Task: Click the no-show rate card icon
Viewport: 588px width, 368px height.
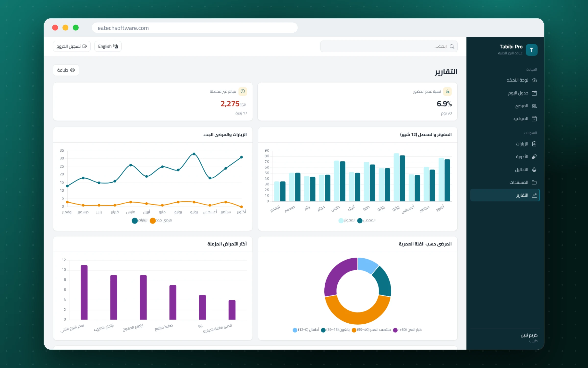Action: pyautogui.click(x=447, y=92)
